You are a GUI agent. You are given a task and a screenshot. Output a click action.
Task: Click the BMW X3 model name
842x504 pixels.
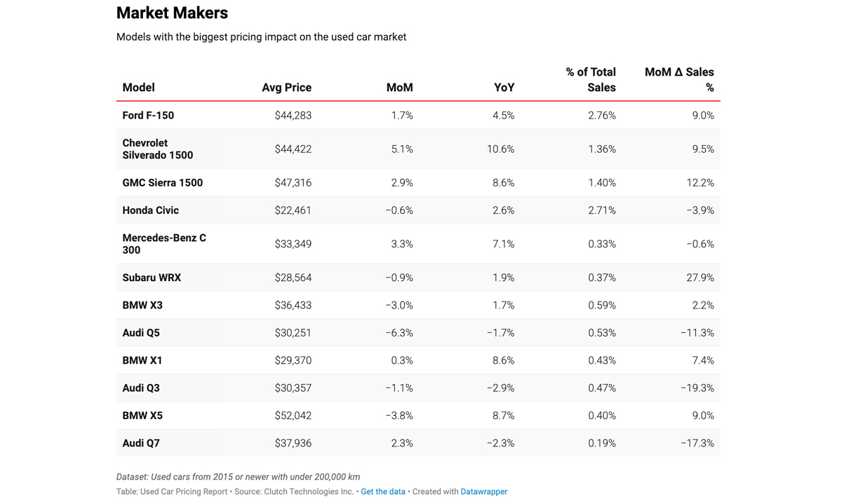(142, 306)
